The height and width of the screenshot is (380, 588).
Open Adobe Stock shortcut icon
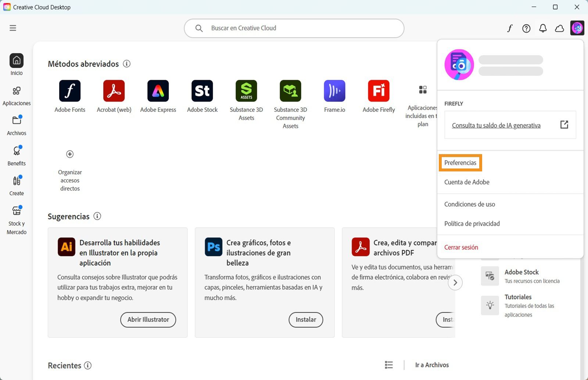pos(202,90)
